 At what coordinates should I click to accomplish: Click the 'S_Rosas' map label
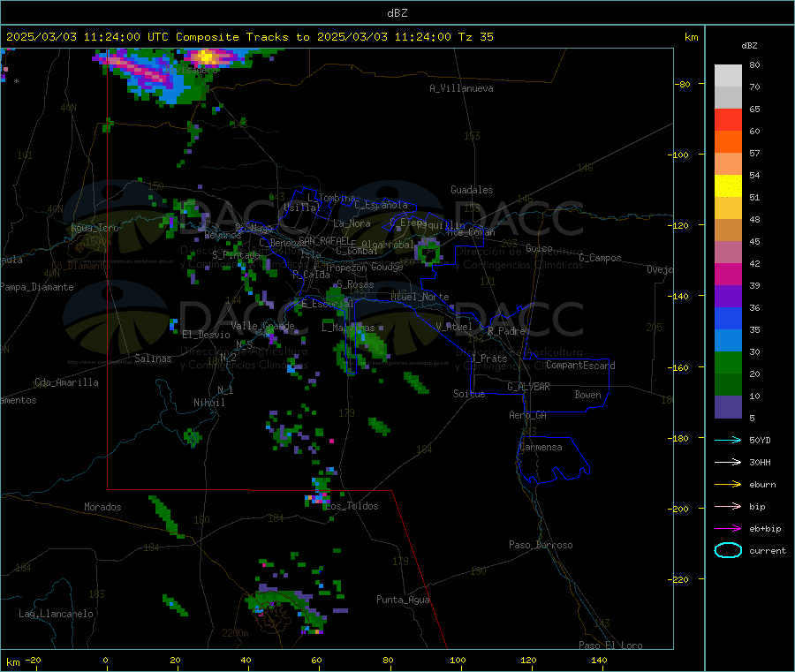[355, 284]
